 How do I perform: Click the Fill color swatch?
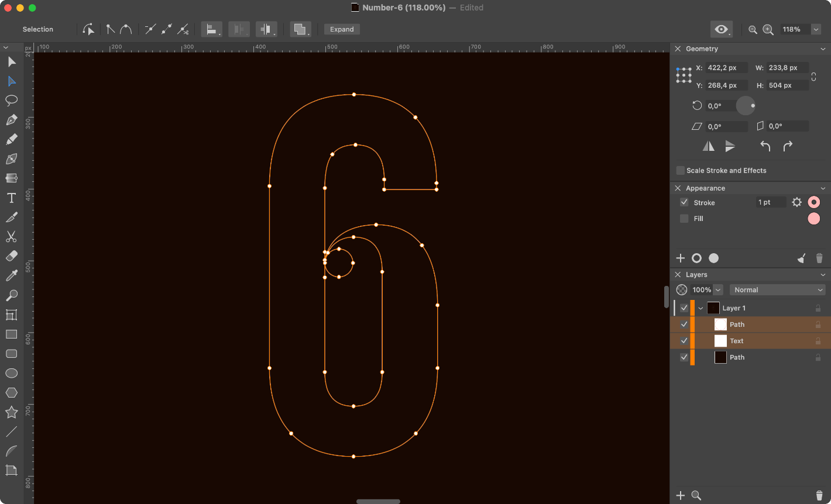click(x=813, y=219)
